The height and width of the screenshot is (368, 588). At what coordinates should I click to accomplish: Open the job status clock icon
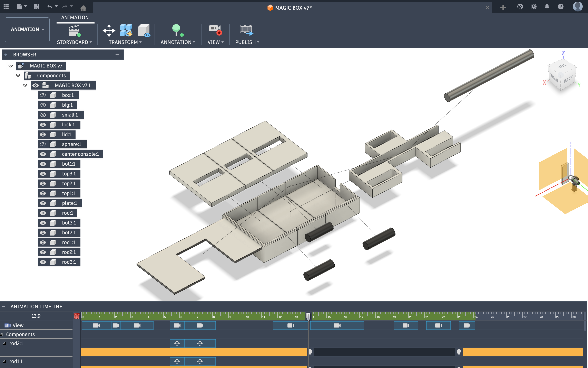(533, 7)
